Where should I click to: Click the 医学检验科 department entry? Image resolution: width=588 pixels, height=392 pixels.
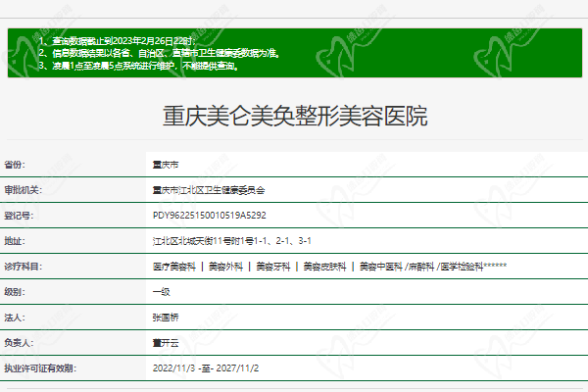coord(462,267)
